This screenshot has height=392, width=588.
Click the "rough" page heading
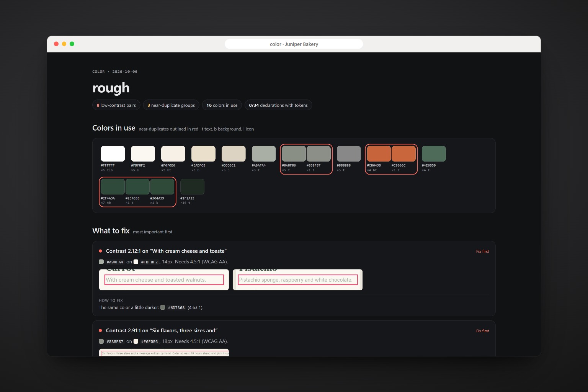coord(111,88)
